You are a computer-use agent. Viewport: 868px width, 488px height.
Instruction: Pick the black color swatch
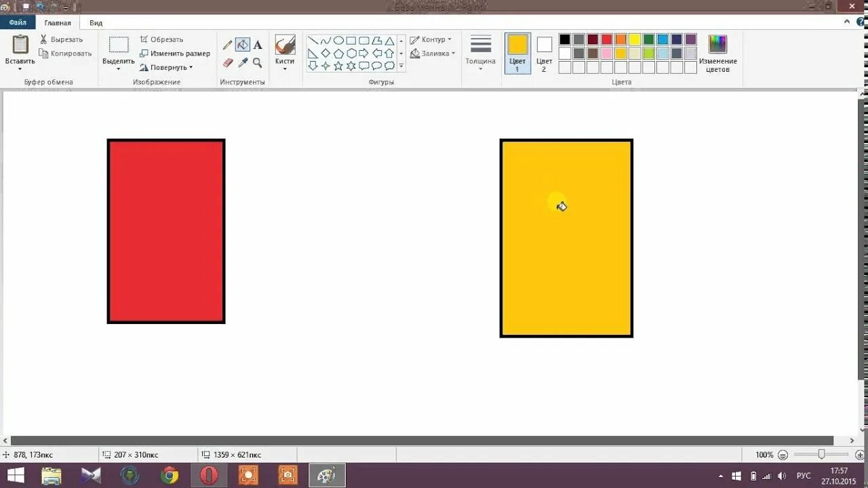click(565, 39)
